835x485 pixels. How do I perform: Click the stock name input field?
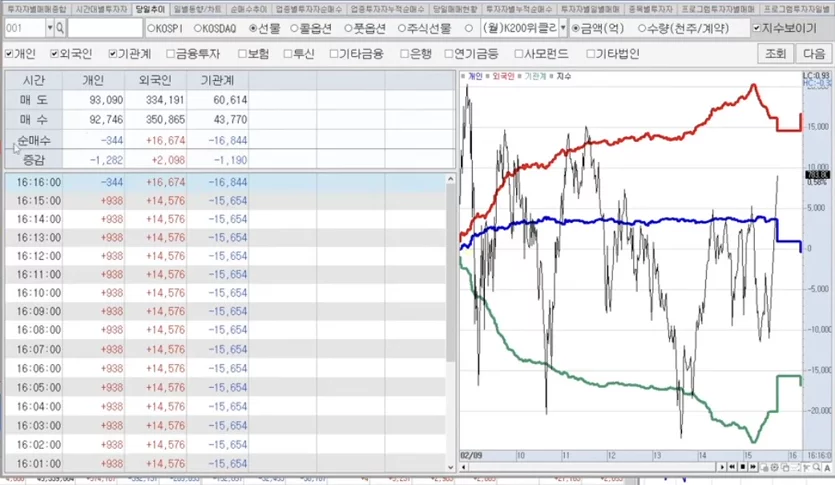coord(105,28)
